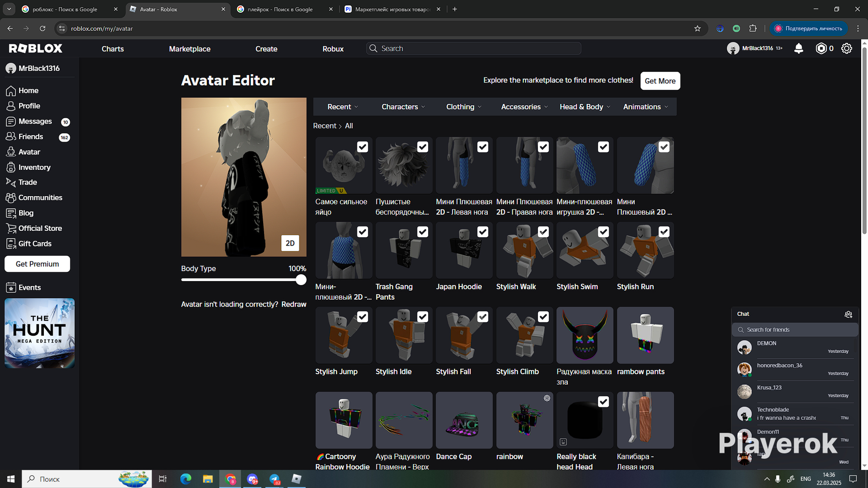Image resolution: width=868 pixels, height=488 pixels.
Task: Open the Roblox logo home link
Action: coord(36,48)
